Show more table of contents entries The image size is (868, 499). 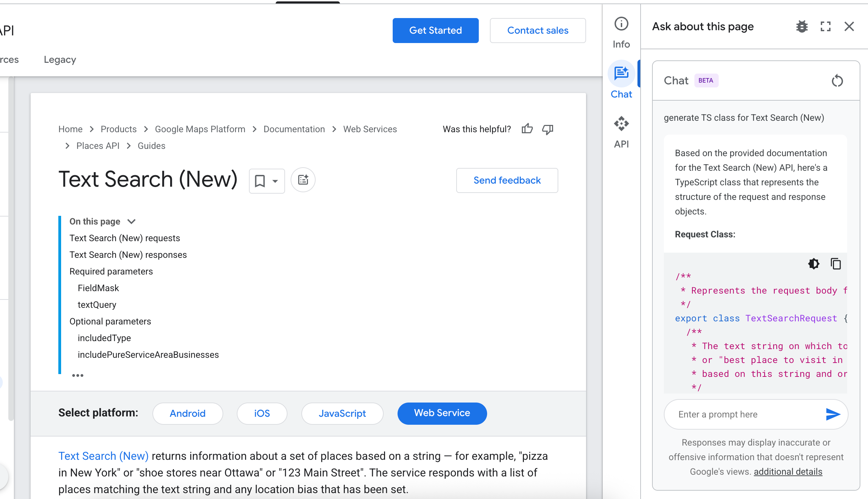78,375
